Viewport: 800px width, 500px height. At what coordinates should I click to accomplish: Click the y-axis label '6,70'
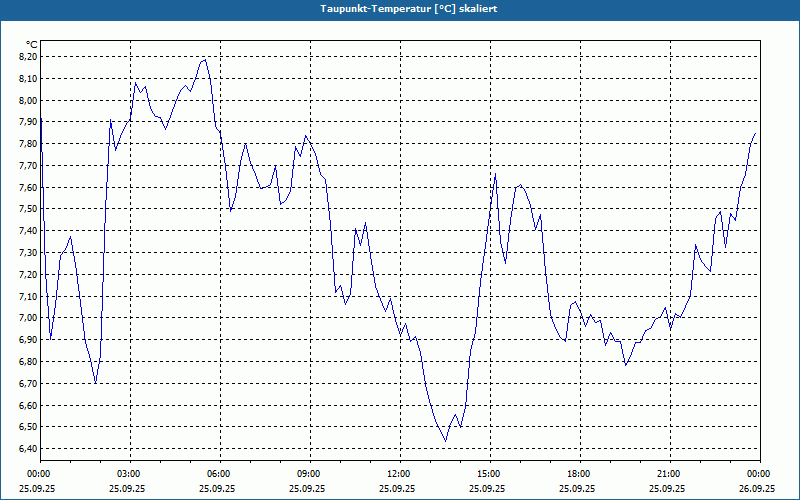click(29, 384)
